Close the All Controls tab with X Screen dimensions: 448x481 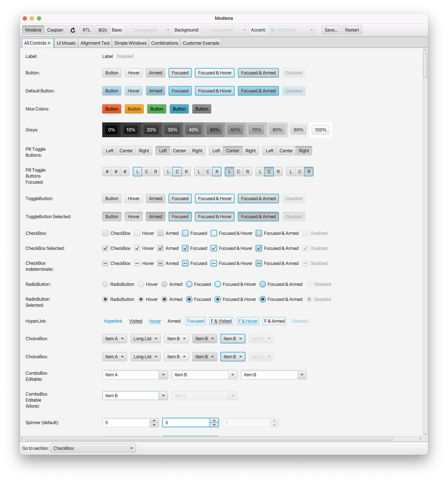coord(49,43)
